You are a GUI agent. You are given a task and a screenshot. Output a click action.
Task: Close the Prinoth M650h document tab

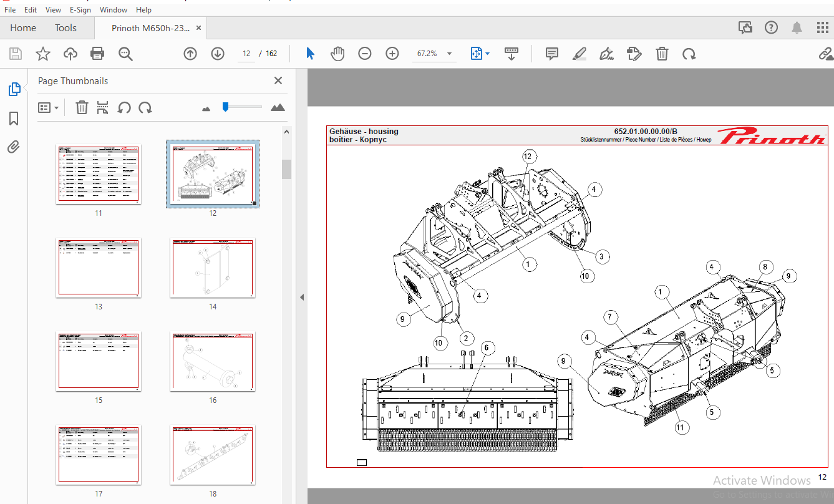198,27
